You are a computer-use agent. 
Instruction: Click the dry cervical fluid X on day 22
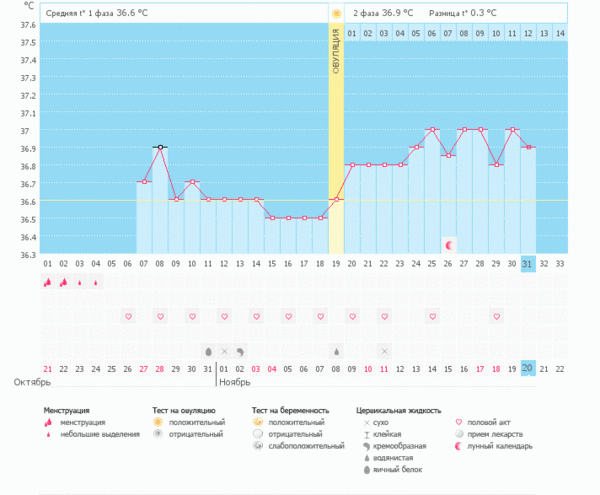(x=384, y=351)
